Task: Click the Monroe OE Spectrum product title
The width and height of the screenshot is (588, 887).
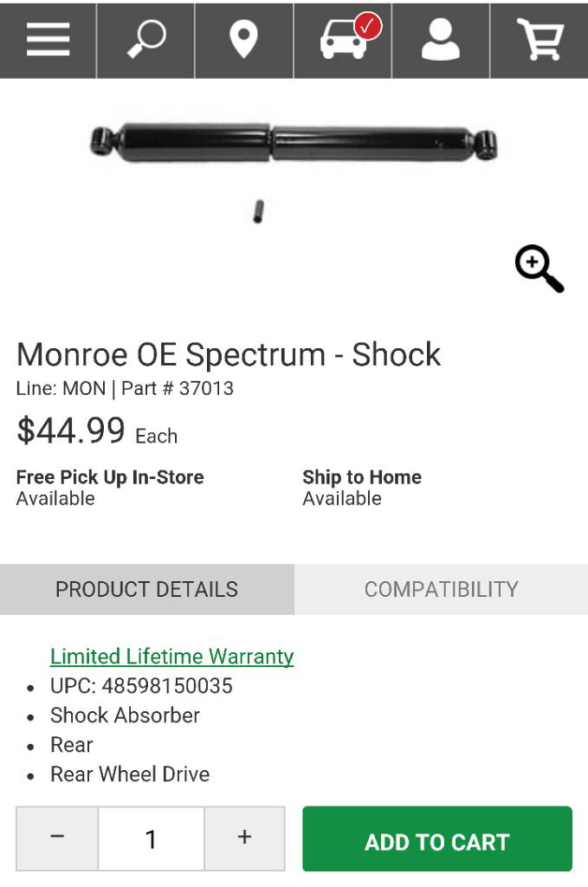Action: 229,354
